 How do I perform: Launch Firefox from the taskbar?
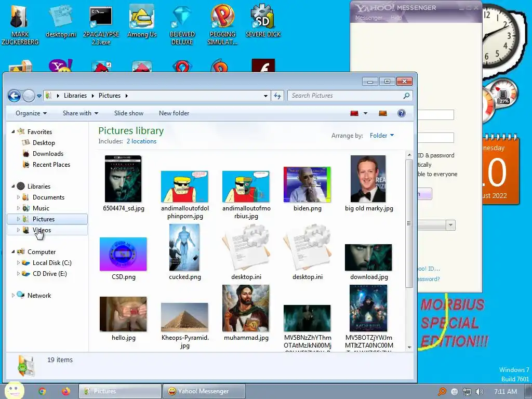pos(66,391)
